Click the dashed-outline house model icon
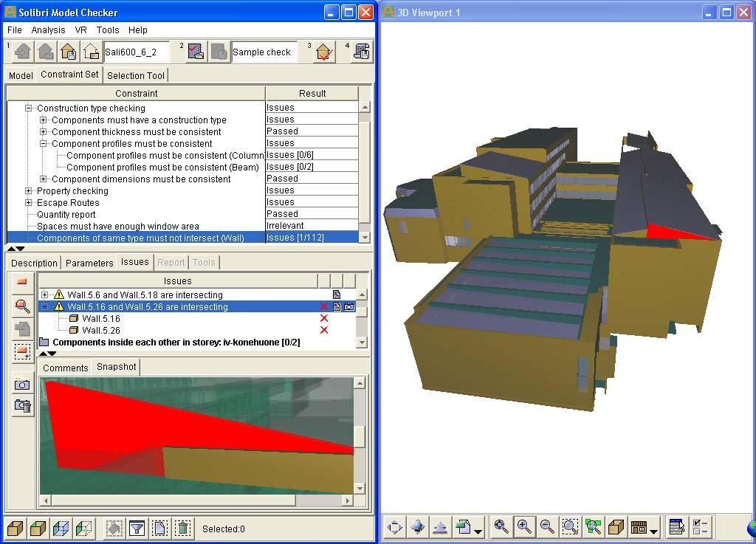756x544 pixels. [x=91, y=52]
